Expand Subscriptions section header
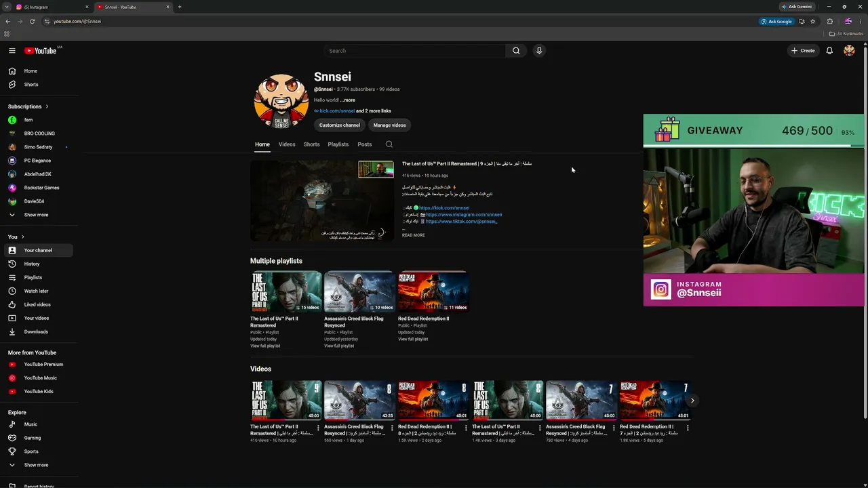Image resolution: width=868 pixels, height=488 pixels. pos(28,106)
